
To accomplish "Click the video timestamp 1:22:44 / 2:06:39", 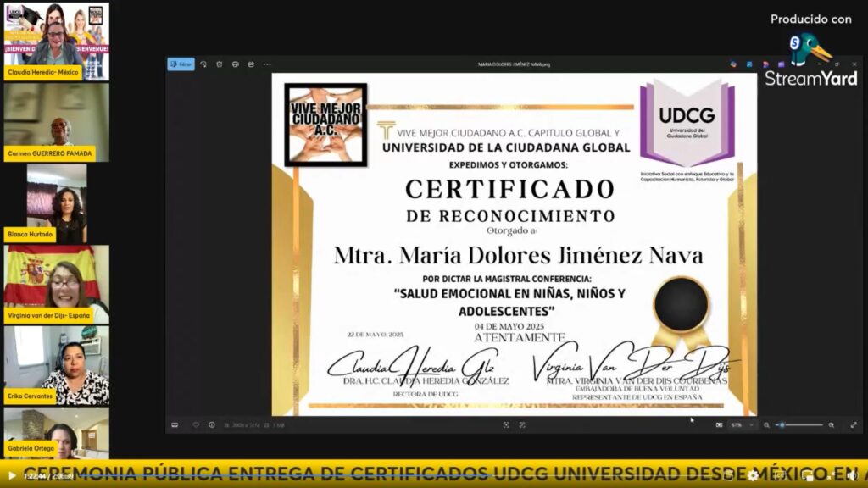I will tap(48, 475).
